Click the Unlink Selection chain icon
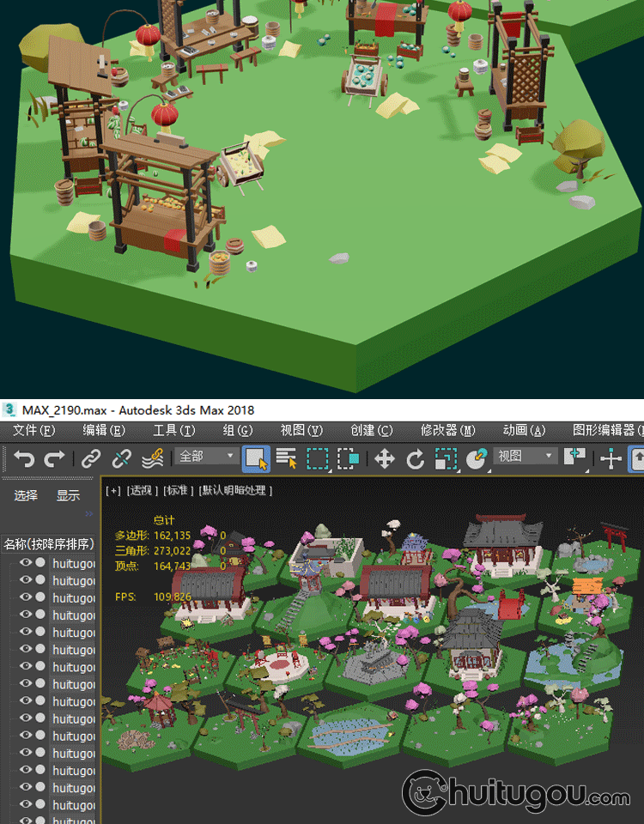 click(122, 458)
